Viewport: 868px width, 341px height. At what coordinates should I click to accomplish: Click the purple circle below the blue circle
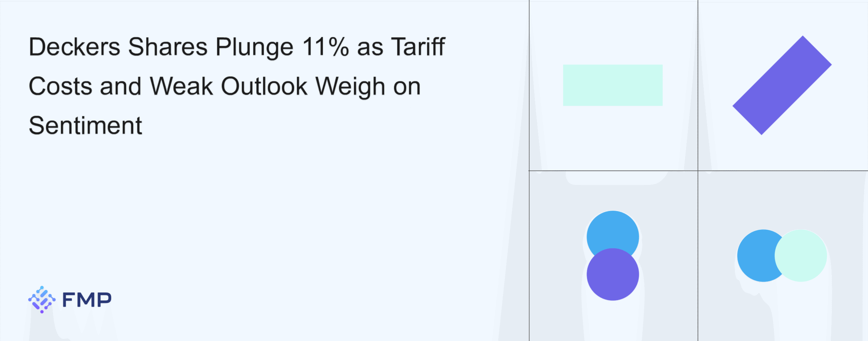[612, 275]
